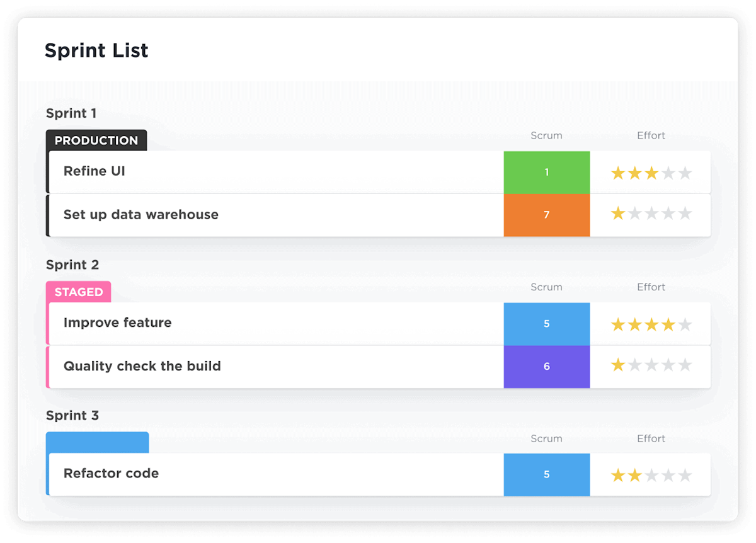Select the Scrum column header in Sprint 1

coord(546,135)
